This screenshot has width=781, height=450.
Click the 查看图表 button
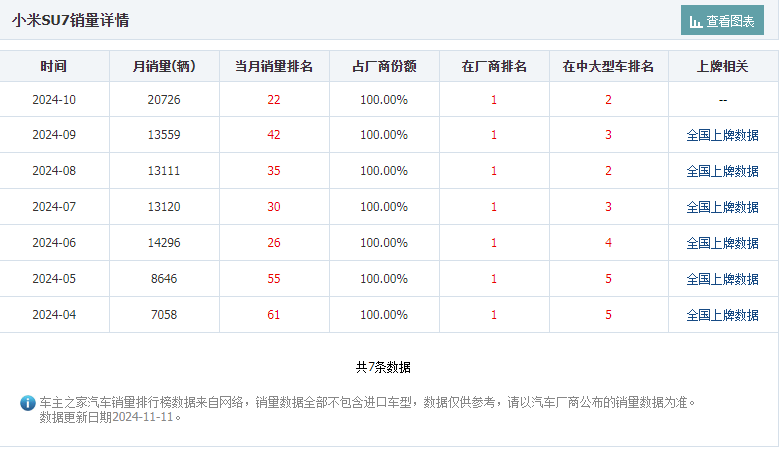722,20
